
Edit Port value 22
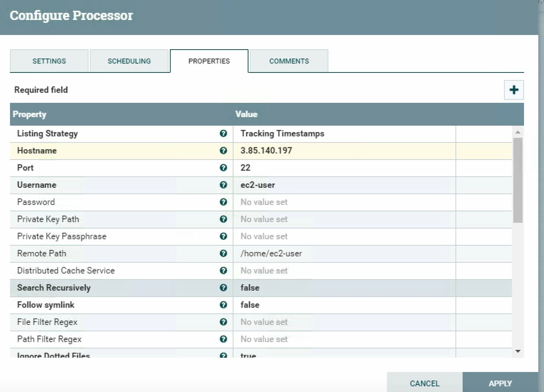click(344, 168)
